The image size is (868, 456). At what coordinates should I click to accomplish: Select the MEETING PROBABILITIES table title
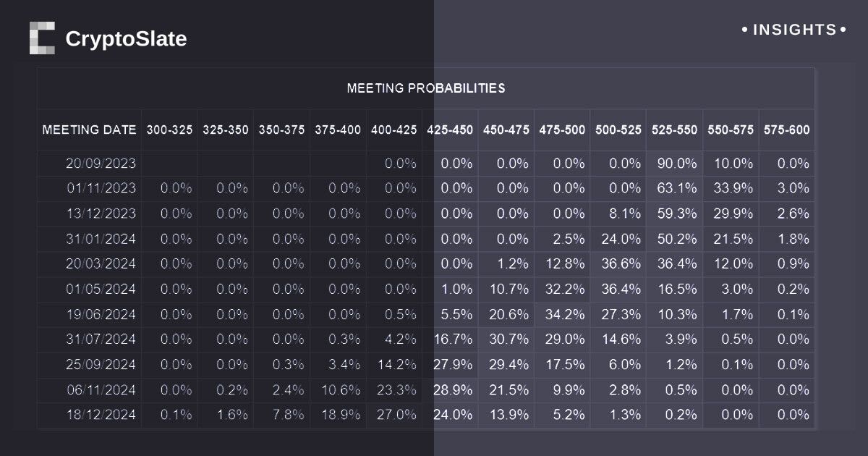pos(425,88)
